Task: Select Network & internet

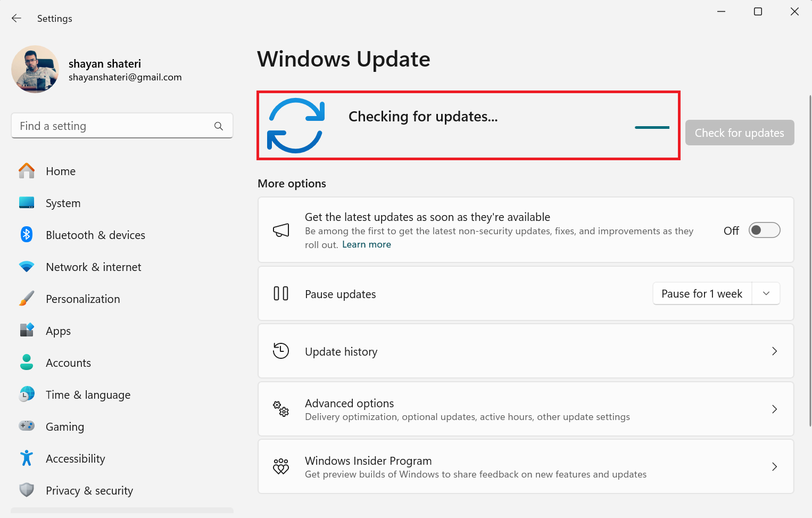Action: point(122,267)
